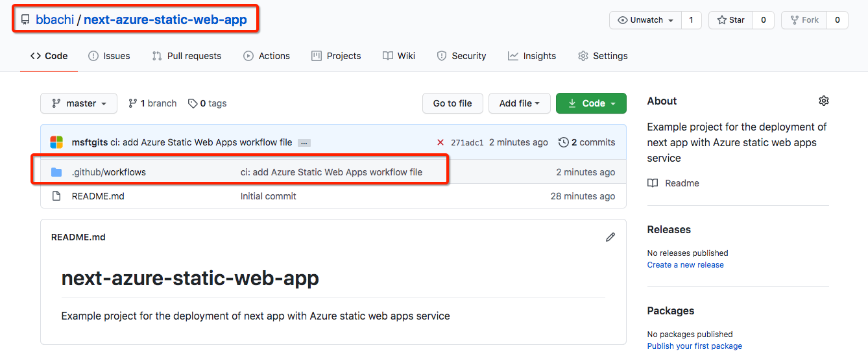Open the master branch selector dropdown
Image resolution: width=868 pixels, height=354 pixels.
[x=78, y=103]
